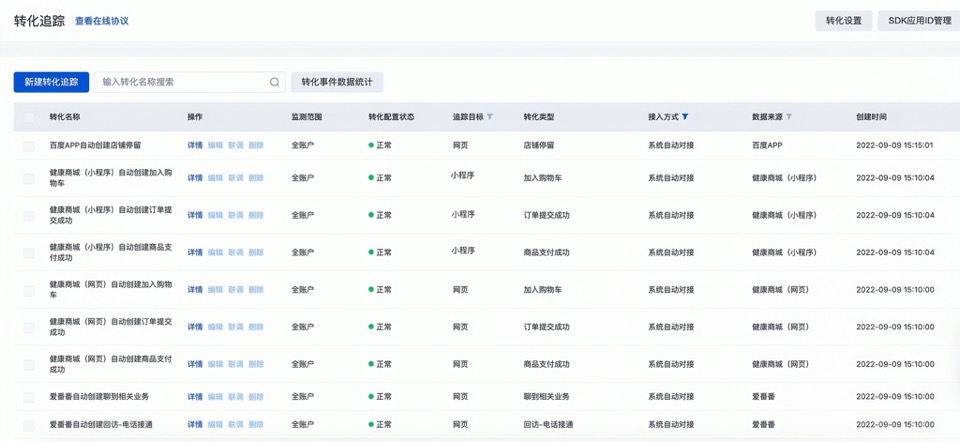Click 编辑 in 健康商城（小程序）自动创建加入购物车 row
The height and width of the screenshot is (442, 960).
point(215,178)
